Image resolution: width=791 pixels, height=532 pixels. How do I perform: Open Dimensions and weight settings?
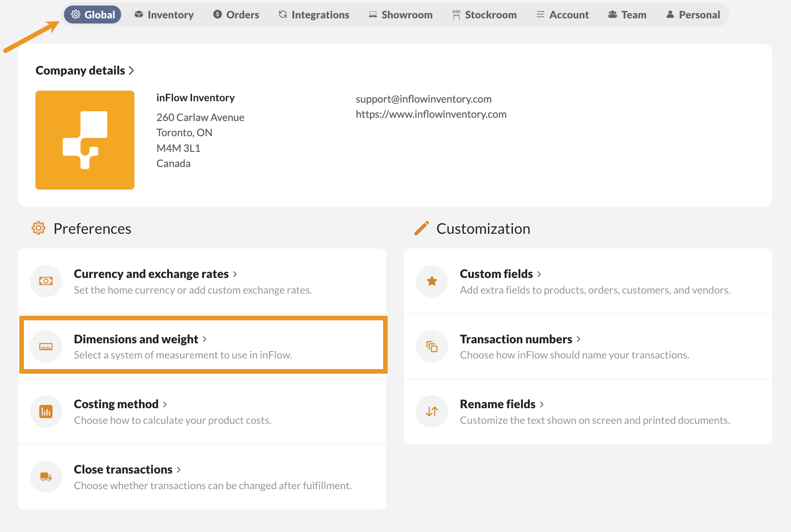point(136,339)
